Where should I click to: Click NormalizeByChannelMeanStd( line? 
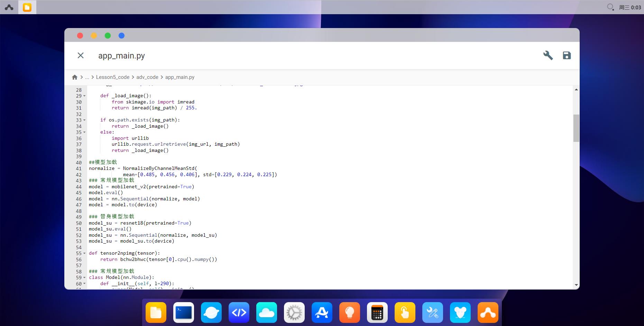[x=143, y=169]
